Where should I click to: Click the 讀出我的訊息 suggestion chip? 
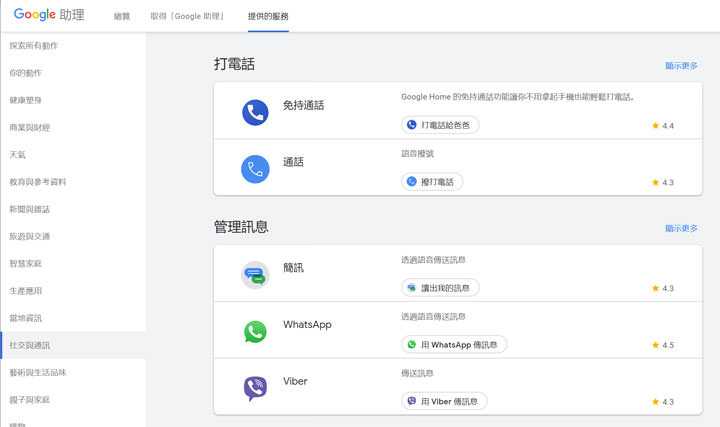[440, 288]
